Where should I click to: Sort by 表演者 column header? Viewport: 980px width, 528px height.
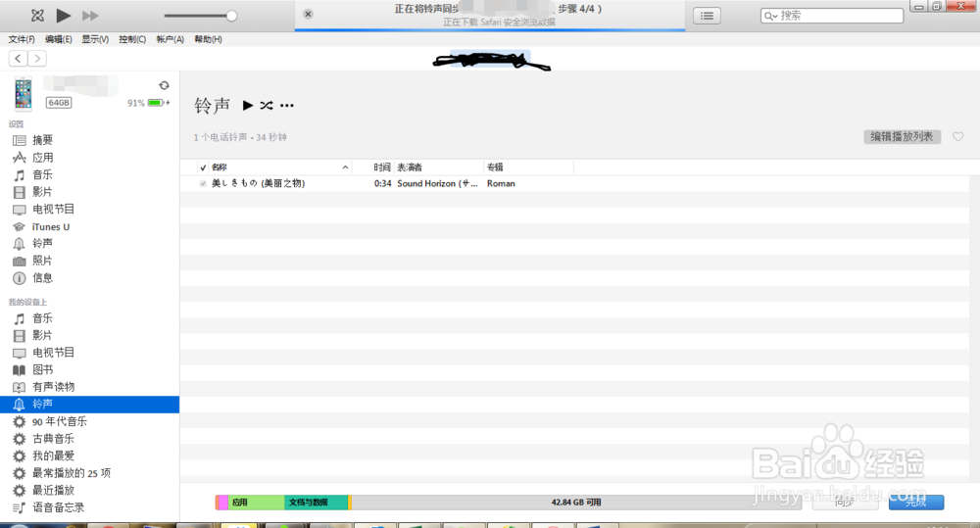pyautogui.click(x=410, y=168)
